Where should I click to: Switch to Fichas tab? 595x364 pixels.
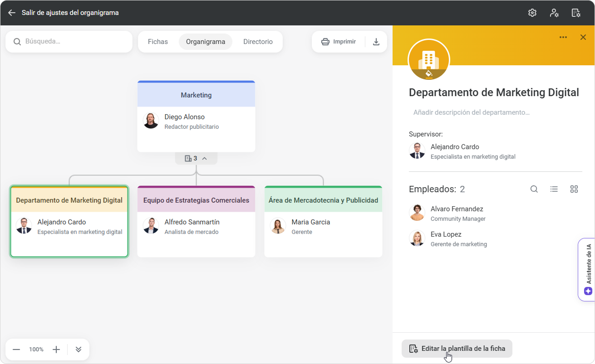[158, 42]
